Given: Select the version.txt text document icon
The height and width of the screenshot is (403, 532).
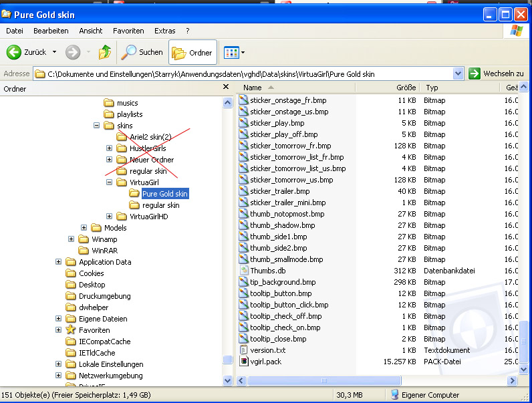Looking at the screenshot, I should click(x=243, y=350).
